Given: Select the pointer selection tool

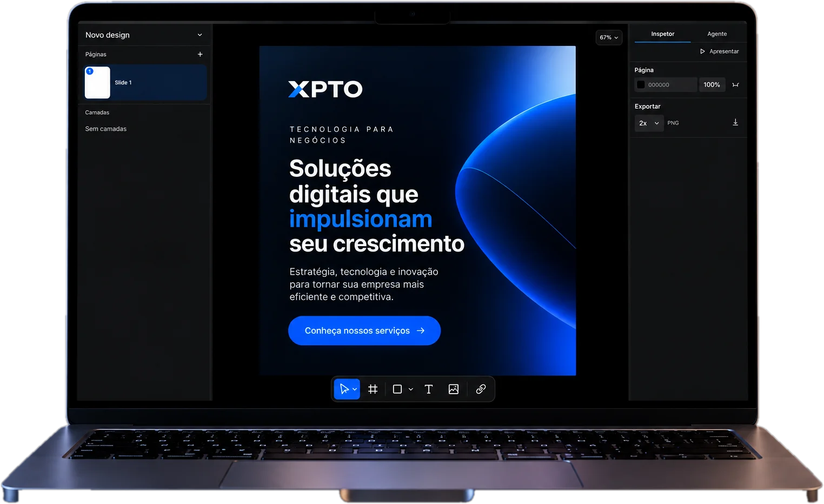Looking at the screenshot, I should tap(344, 389).
